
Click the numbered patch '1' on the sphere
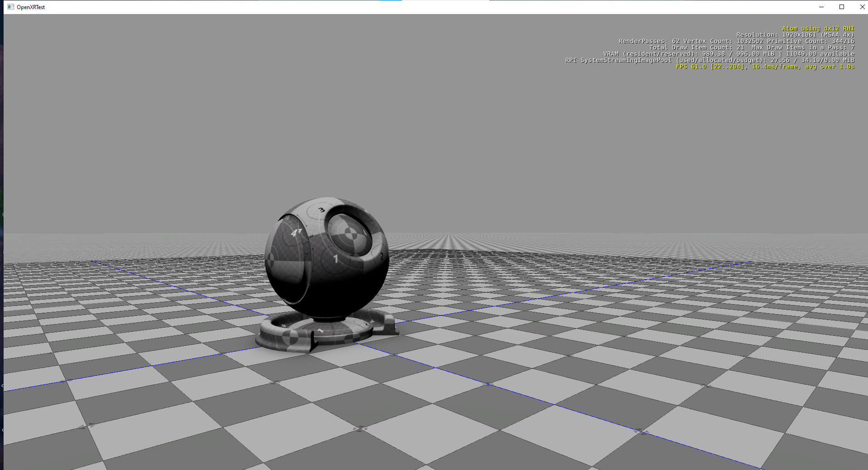[x=336, y=259]
